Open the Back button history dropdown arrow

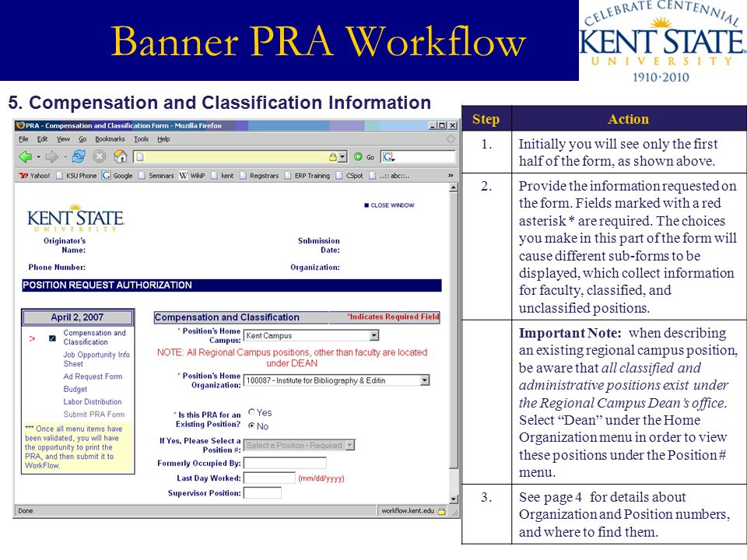38,156
